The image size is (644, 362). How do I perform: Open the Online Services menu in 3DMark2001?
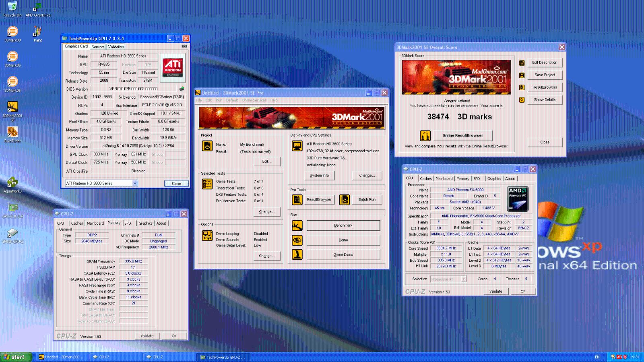(x=254, y=100)
